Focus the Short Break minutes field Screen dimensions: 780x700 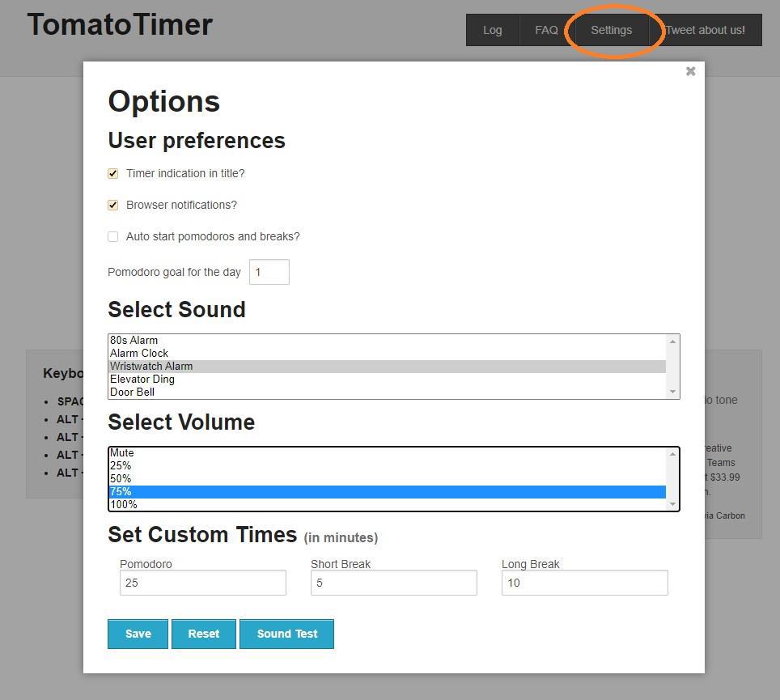click(x=393, y=583)
